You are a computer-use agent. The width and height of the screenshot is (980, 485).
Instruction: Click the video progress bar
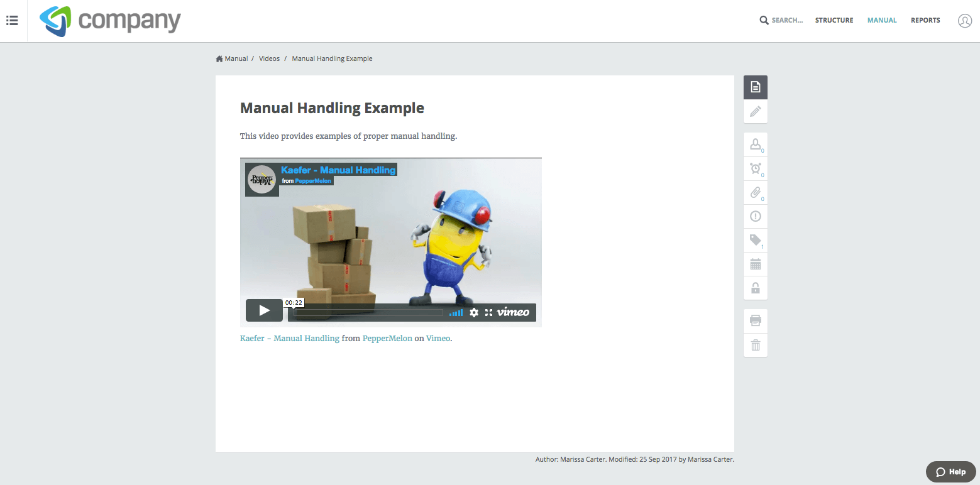368,312
